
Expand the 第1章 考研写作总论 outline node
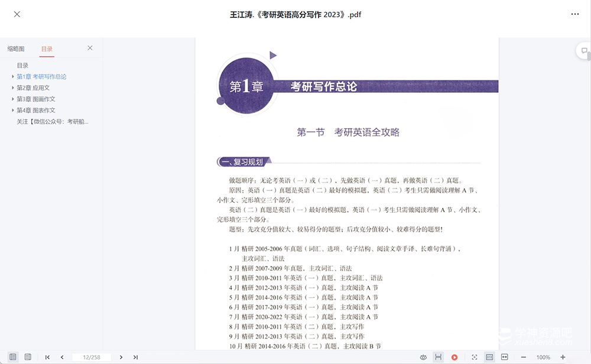(13, 77)
